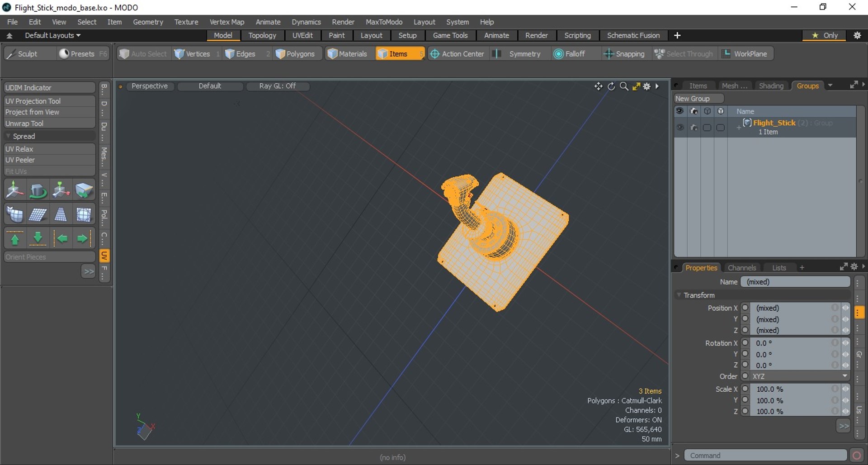
Task: Toggle Position X keyframe circle
Action: (x=745, y=308)
